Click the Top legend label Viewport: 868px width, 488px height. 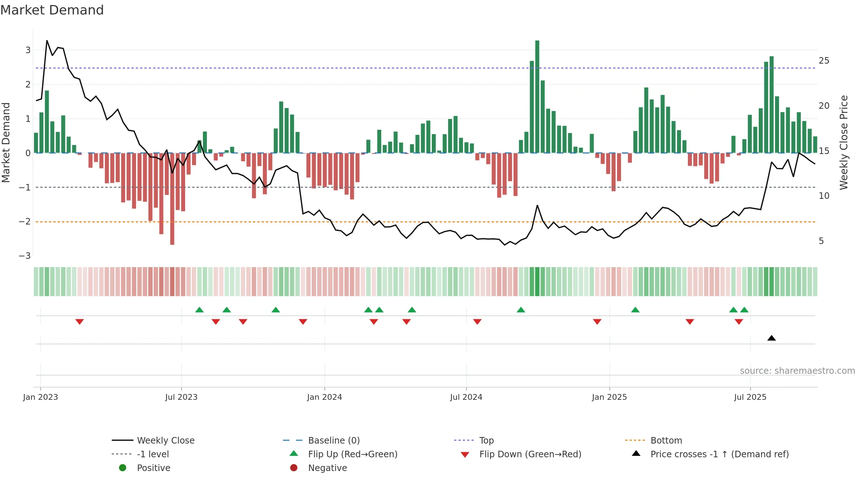tap(486, 440)
